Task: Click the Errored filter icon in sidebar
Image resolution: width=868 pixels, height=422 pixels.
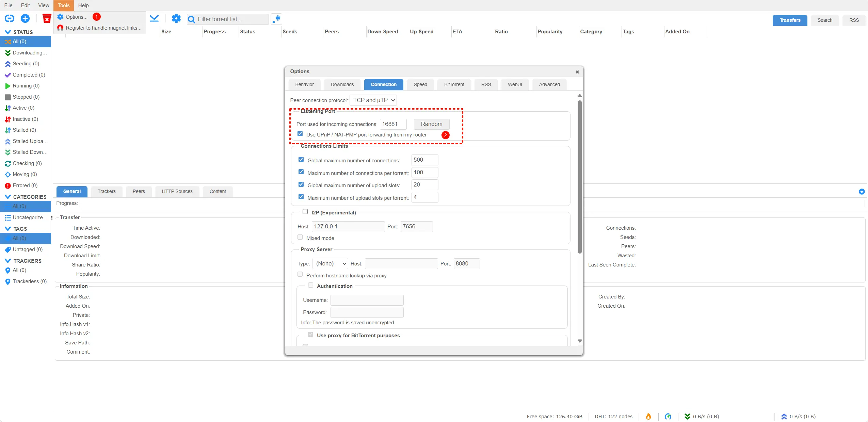Action: coord(8,185)
